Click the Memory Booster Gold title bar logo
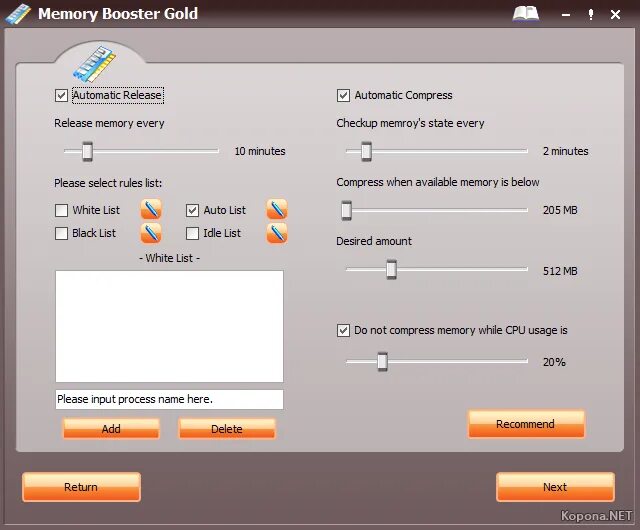 [x=18, y=14]
